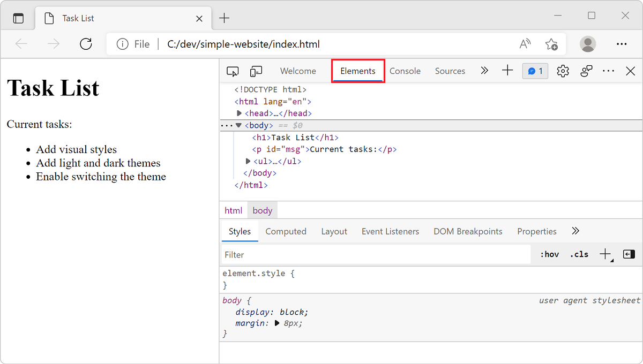Image resolution: width=643 pixels, height=364 pixels.
Task: Select html in the breadcrumb trail
Action: (x=234, y=210)
